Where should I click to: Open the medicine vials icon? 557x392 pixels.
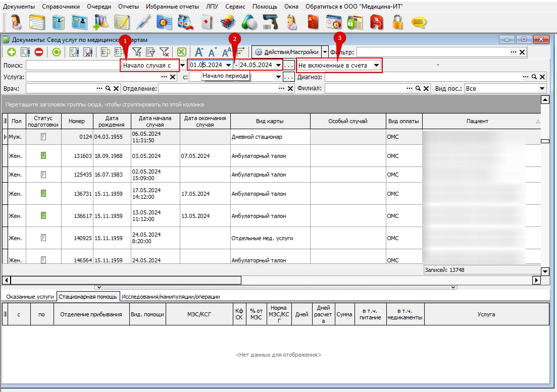tap(186, 22)
